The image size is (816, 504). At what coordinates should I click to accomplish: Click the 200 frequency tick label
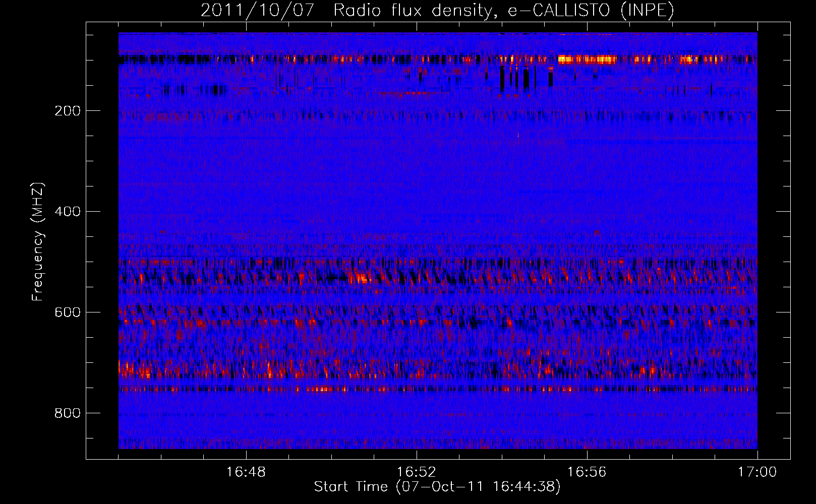(x=68, y=111)
